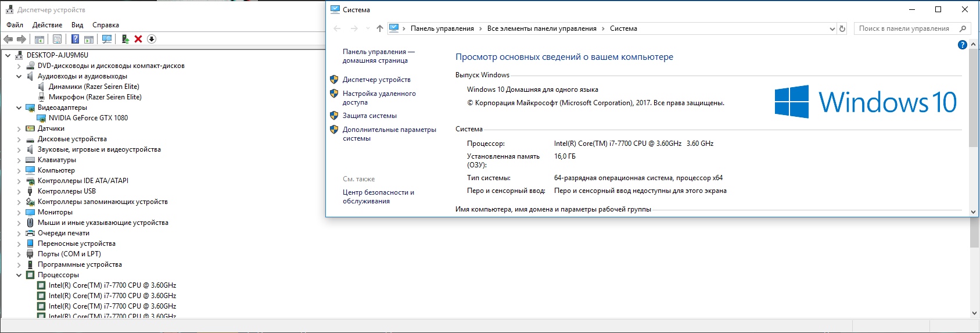The width and height of the screenshot is (980, 333).
Task: Select Звуковые, игровые и видеоустройства item
Action: (x=99, y=149)
